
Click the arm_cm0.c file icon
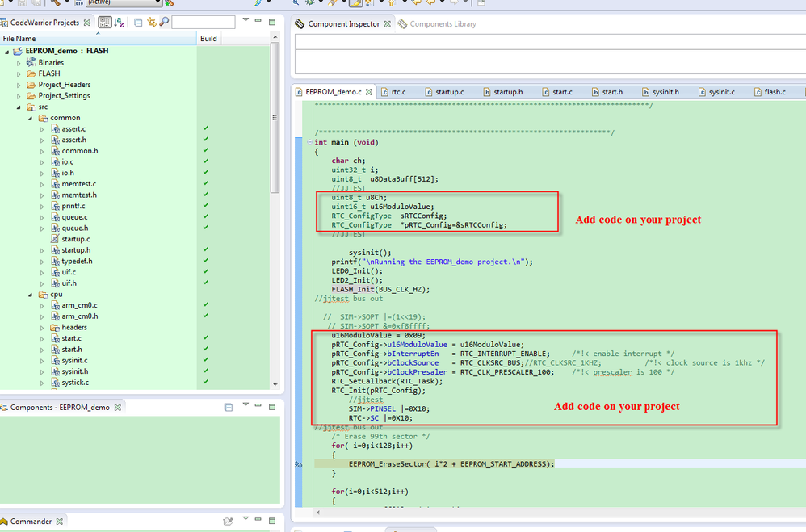tap(55, 305)
